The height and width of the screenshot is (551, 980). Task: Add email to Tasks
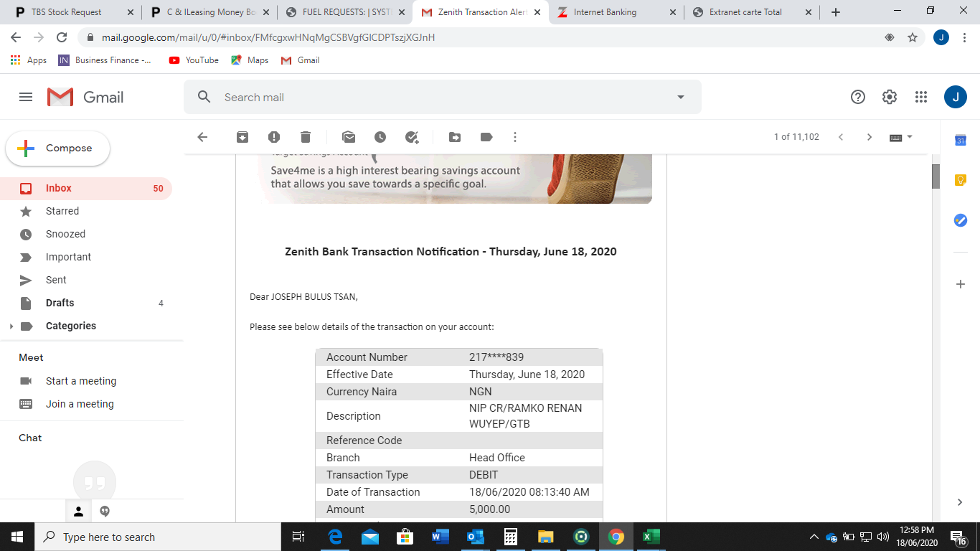pos(412,137)
